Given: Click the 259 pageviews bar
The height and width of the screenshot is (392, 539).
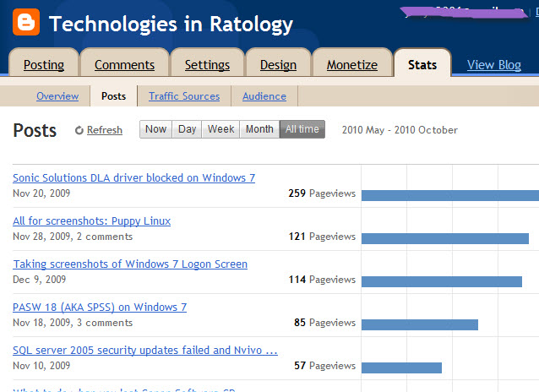Looking at the screenshot, I should pos(449,194).
